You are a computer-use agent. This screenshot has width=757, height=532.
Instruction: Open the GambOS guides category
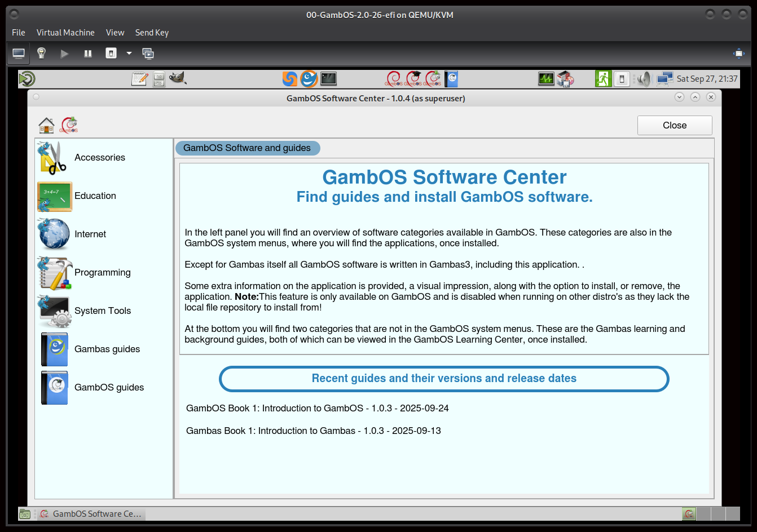point(109,387)
